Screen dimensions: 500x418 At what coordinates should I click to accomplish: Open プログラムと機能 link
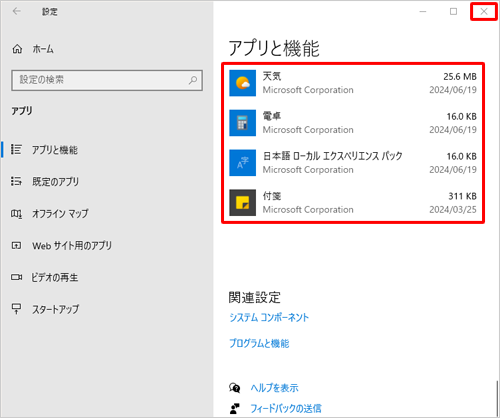(259, 343)
